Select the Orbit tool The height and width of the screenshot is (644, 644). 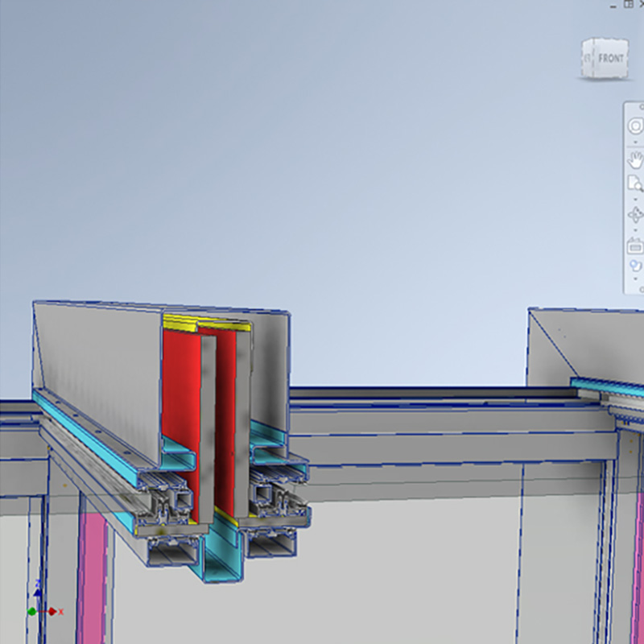[635, 215]
